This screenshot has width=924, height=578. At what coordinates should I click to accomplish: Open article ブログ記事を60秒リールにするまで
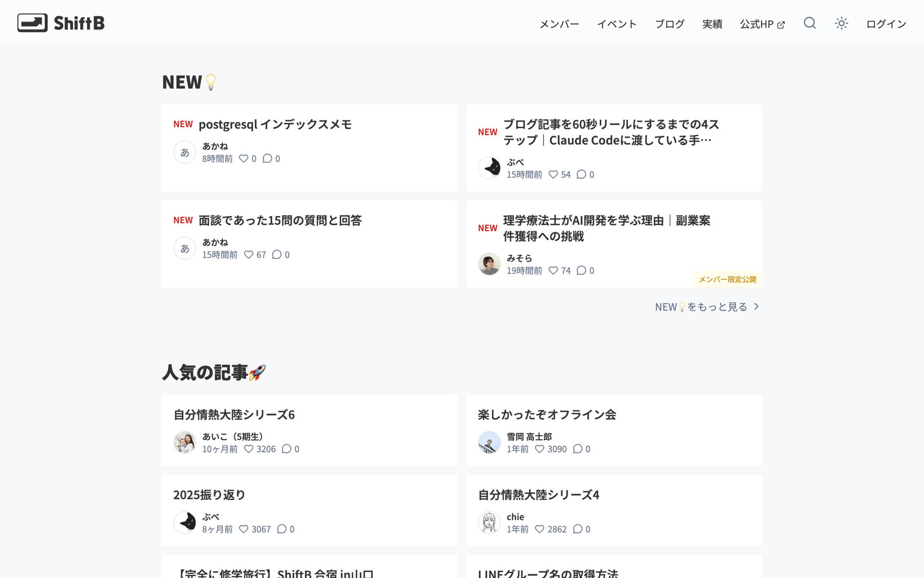(x=611, y=132)
